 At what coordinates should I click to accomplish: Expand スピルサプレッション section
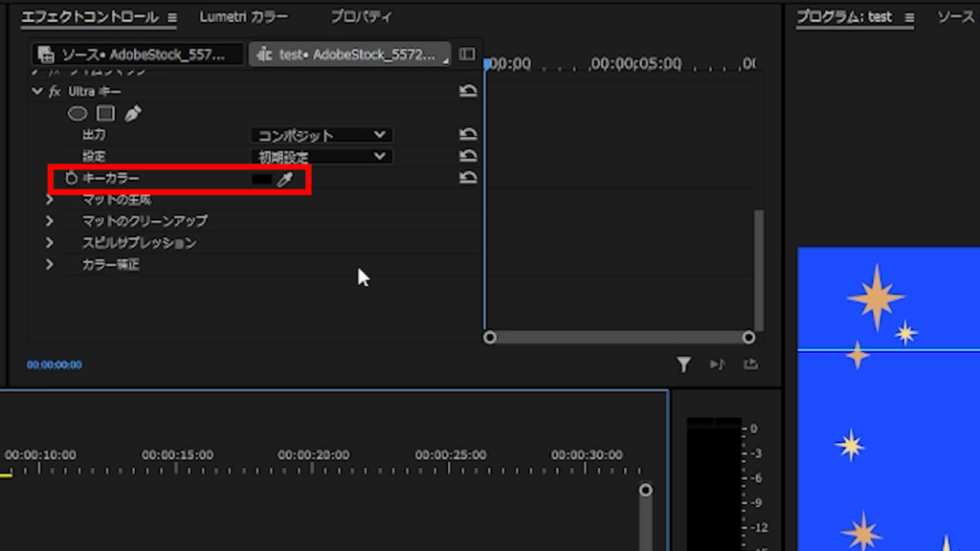(50, 243)
